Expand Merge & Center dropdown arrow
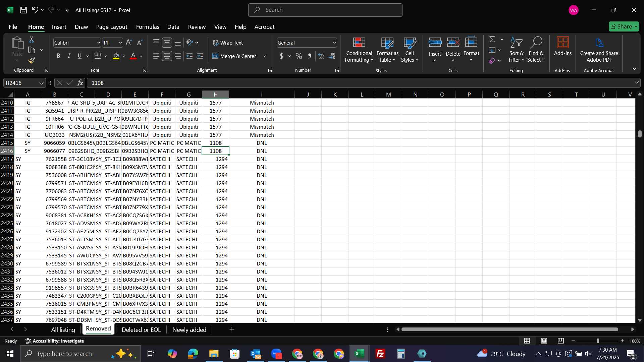The image size is (644, 362). 265,56
